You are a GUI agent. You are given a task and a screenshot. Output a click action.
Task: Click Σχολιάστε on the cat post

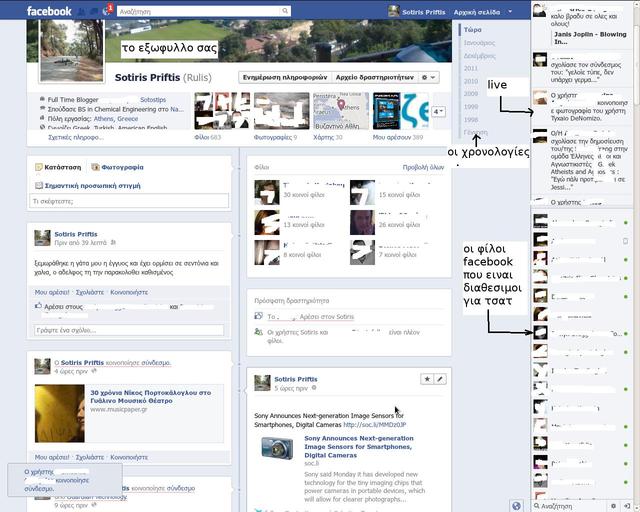pyautogui.click(x=90, y=292)
